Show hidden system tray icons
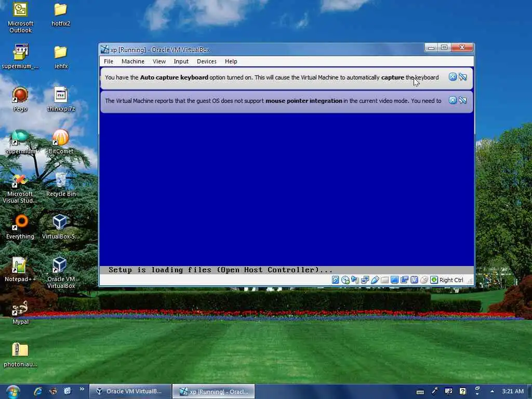Screen dimensions: 532x399 [492, 391]
